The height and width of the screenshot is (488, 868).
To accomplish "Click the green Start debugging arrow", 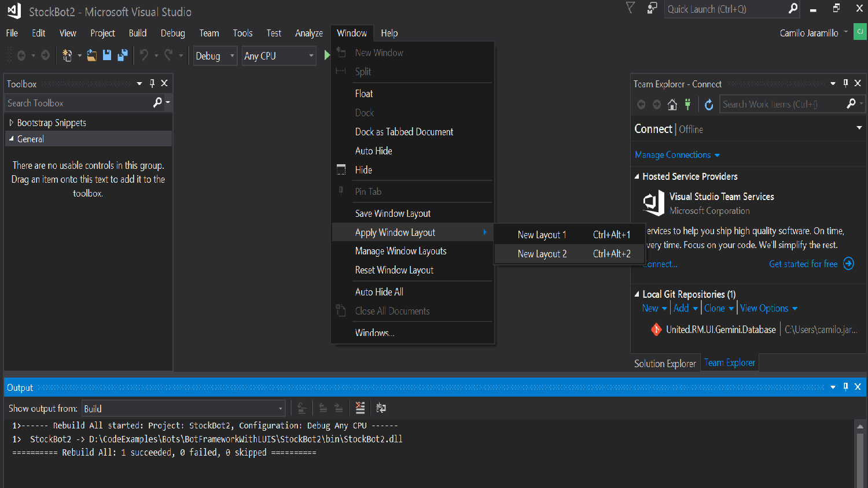I will pyautogui.click(x=327, y=56).
